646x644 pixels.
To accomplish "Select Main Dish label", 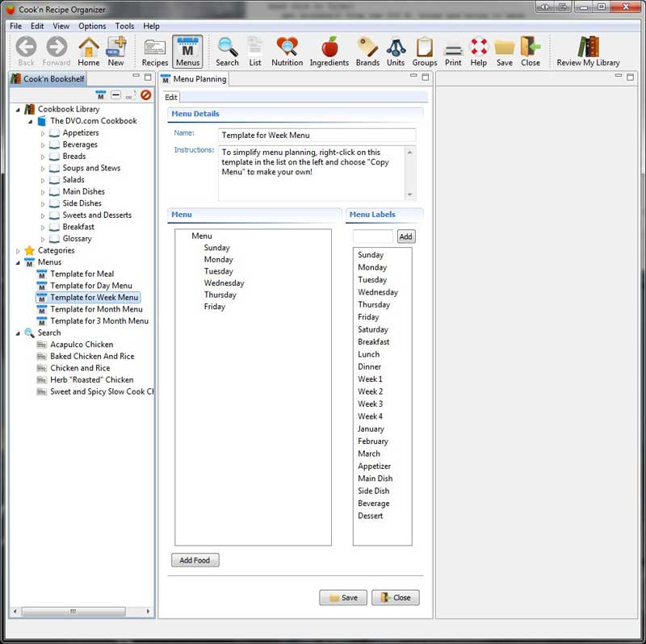I will (x=375, y=479).
